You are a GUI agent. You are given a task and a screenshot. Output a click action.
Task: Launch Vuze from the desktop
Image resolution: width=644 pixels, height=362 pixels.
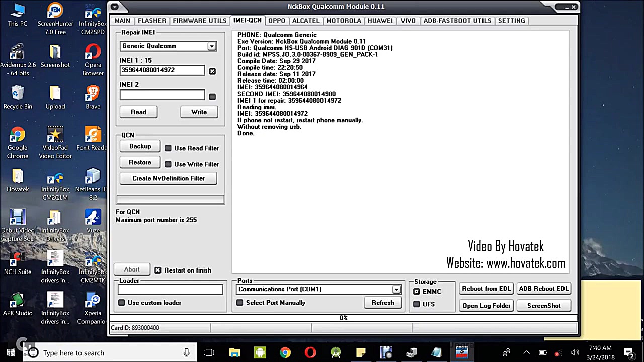click(93, 222)
